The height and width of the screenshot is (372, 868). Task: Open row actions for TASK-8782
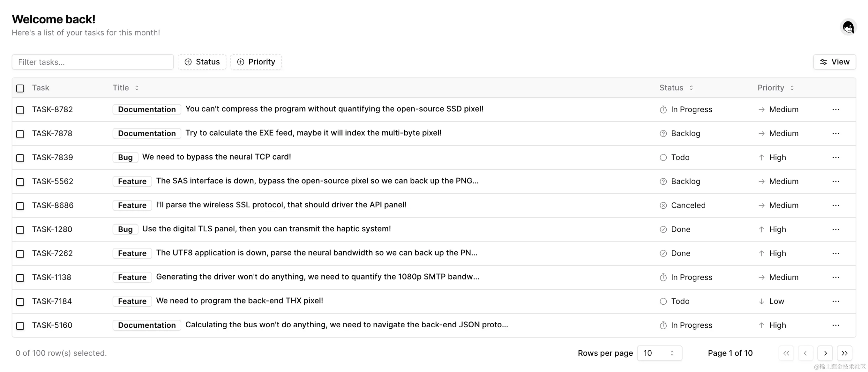pos(835,109)
